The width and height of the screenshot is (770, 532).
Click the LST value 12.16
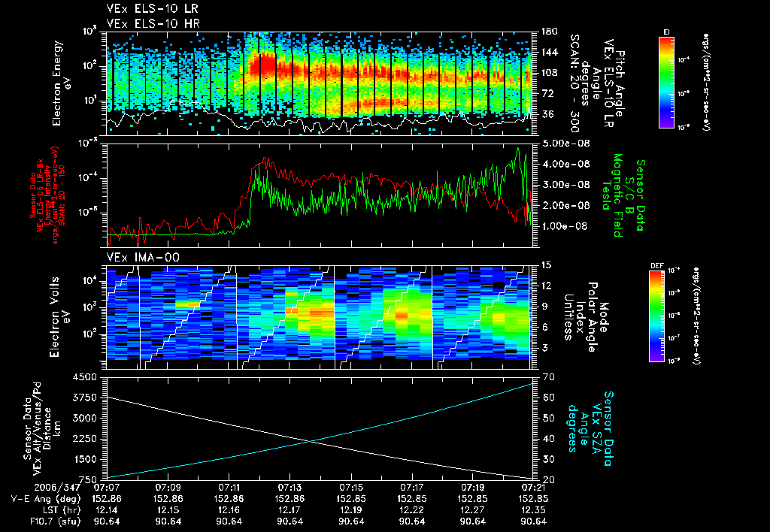229,510
